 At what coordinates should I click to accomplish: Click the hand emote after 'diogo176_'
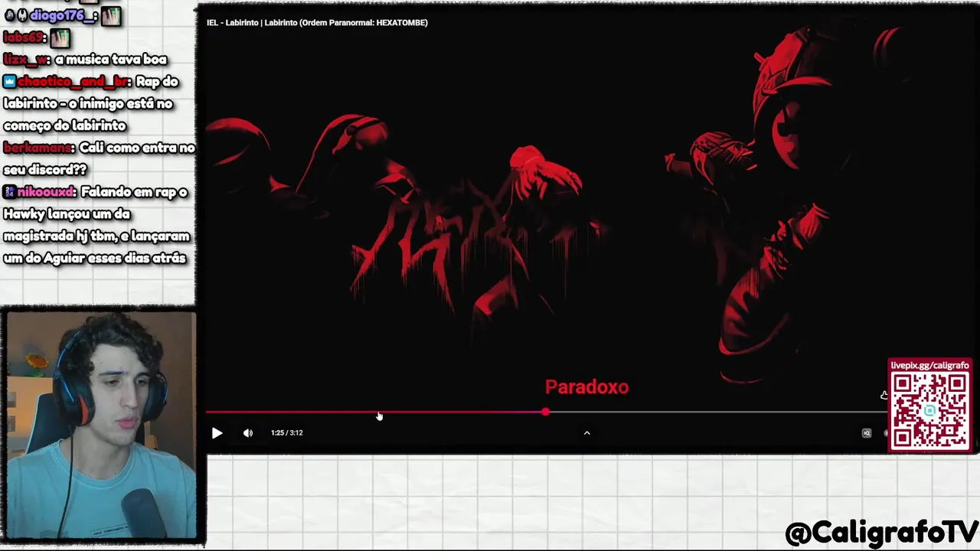tap(111, 15)
